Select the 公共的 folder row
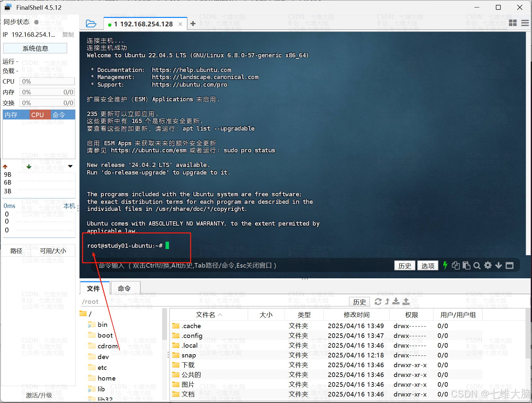The height and width of the screenshot is (403, 532). [x=326, y=375]
